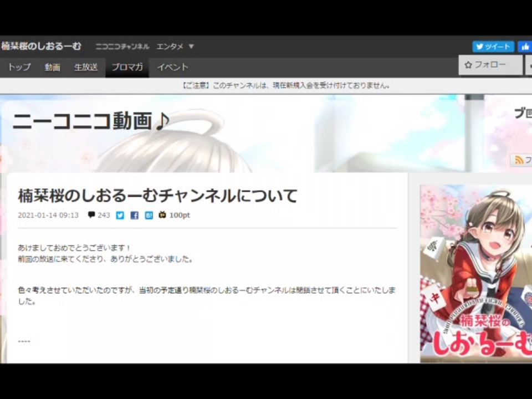Open the ニコニコチャンネル link
The width and height of the screenshot is (532, 399).
click(x=122, y=47)
